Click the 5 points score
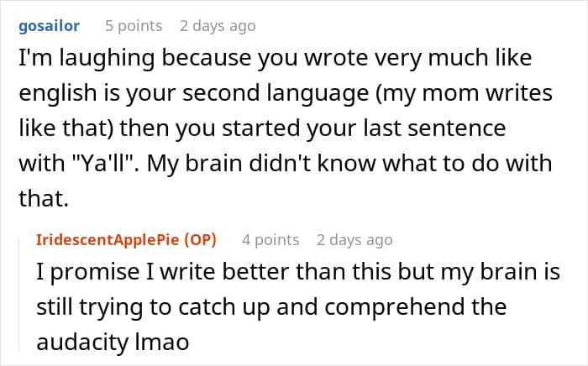 tap(133, 26)
